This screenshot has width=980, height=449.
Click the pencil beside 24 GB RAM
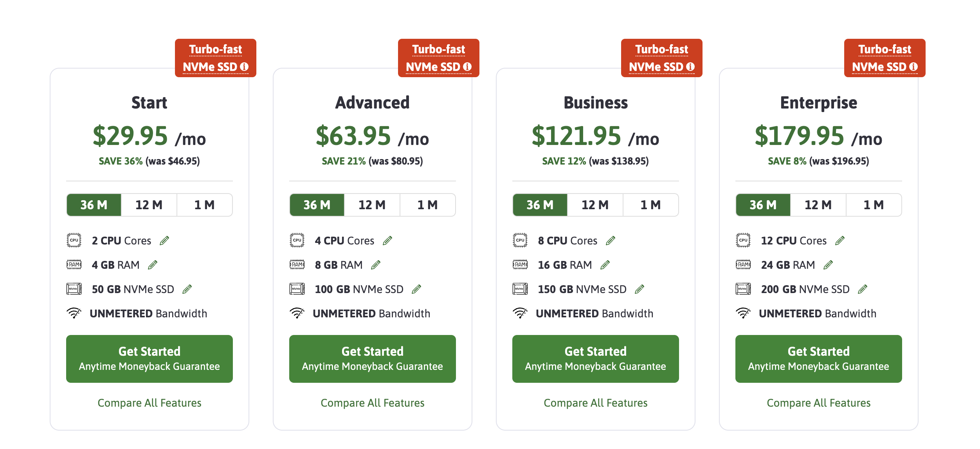tap(828, 265)
